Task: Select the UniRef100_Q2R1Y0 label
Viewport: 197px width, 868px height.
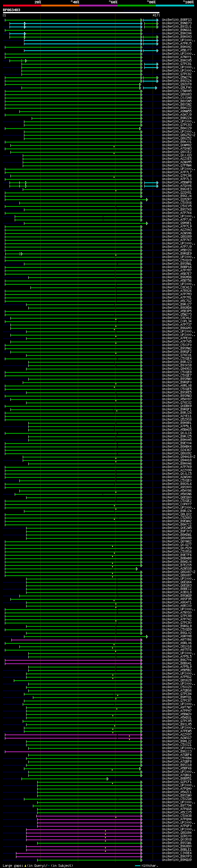Action: (x=177, y=836)
